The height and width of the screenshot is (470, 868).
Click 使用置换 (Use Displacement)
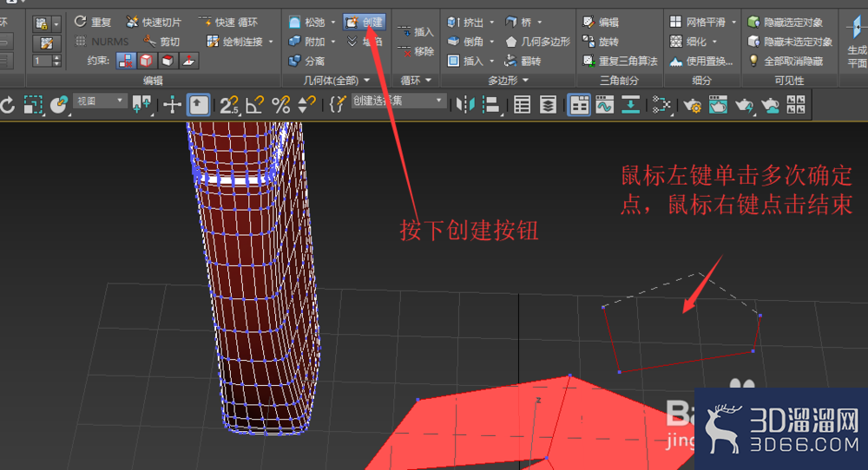(701, 61)
